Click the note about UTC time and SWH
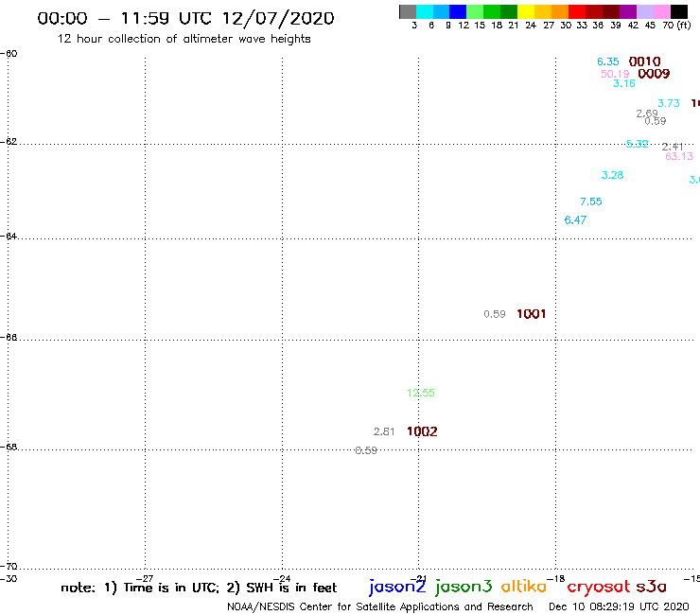The height and width of the screenshot is (615, 700). pos(199,588)
